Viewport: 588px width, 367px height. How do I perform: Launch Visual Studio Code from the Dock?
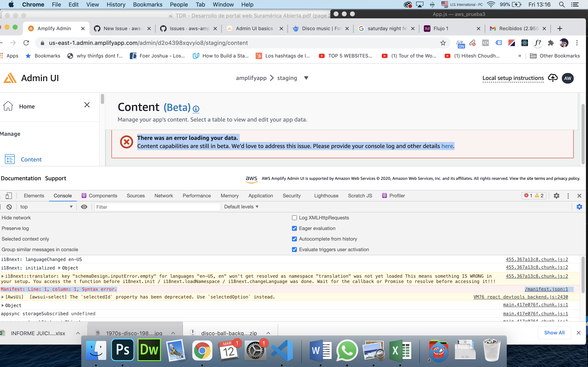coord(282,350)
